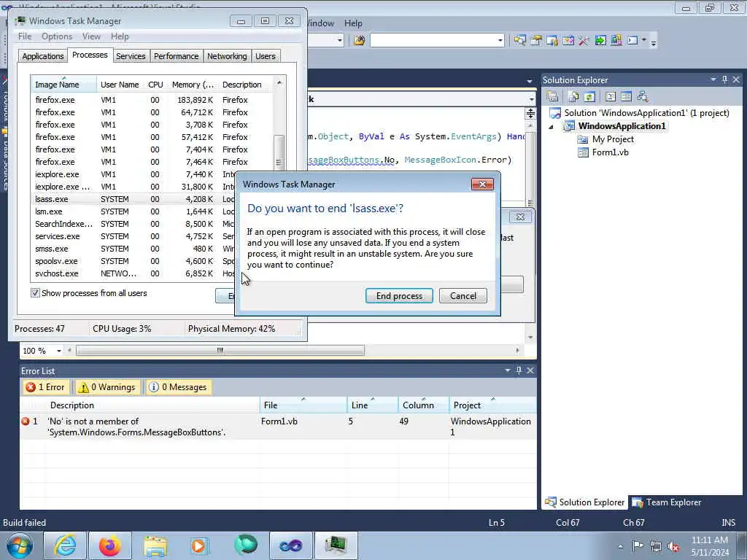The height and width of the screenshot is (560, 747).
Task: Pin the Solution Explorer panel
Action: [x=724, y=80]
